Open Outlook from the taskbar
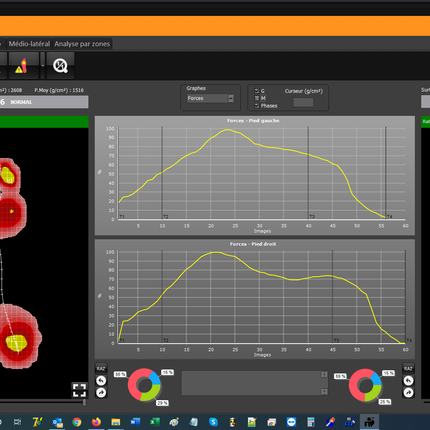Viewport: 430px width, 430px height. coord(57,422)
